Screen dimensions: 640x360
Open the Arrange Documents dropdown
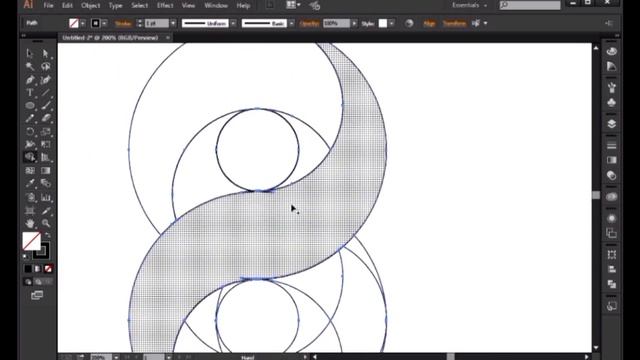pos(293,5)
